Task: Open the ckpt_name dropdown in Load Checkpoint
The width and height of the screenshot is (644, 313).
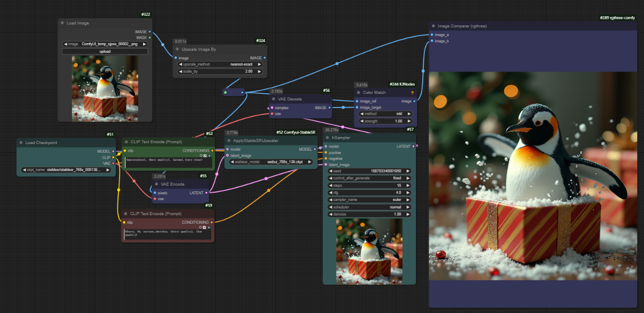Action: 66,170
